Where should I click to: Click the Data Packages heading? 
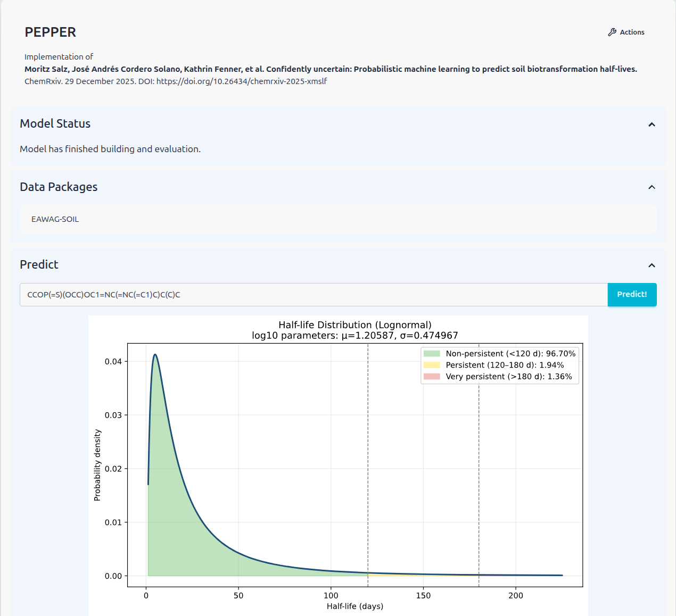click(x=59, y=187)
